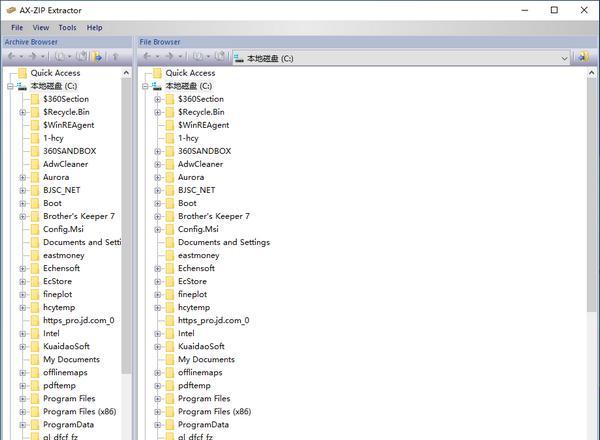Screen dimensions: 600x440
Task: Expand AdwCleaner in File Browser
Action: coord(157,165)
